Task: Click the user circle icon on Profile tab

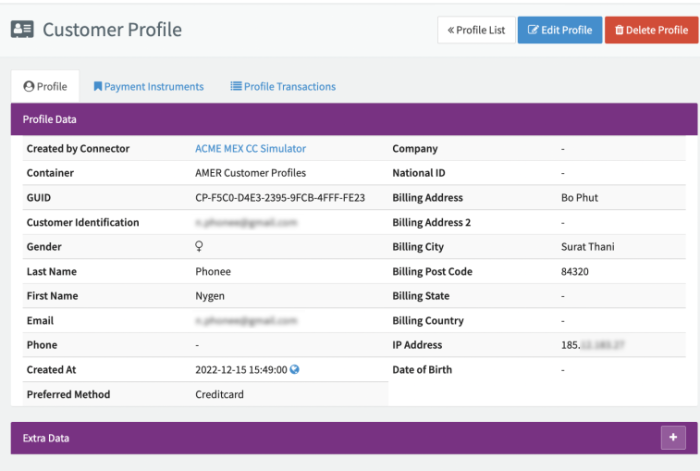Action: pyautogui.click(x=29, y=86)
